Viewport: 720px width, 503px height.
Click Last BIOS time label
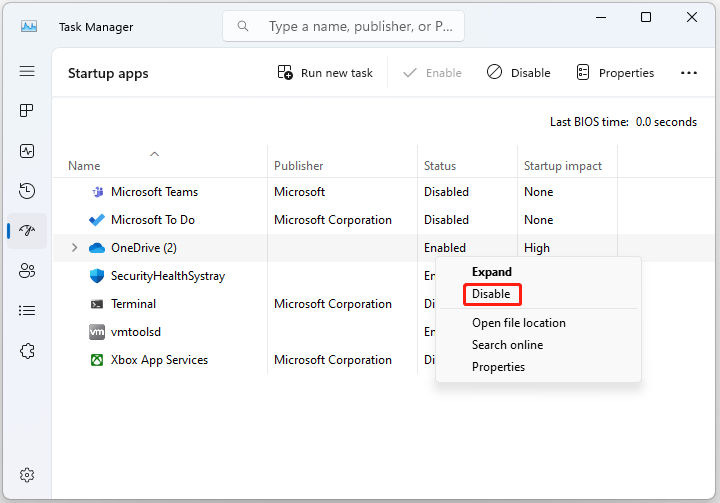click(x=589, y=122)
